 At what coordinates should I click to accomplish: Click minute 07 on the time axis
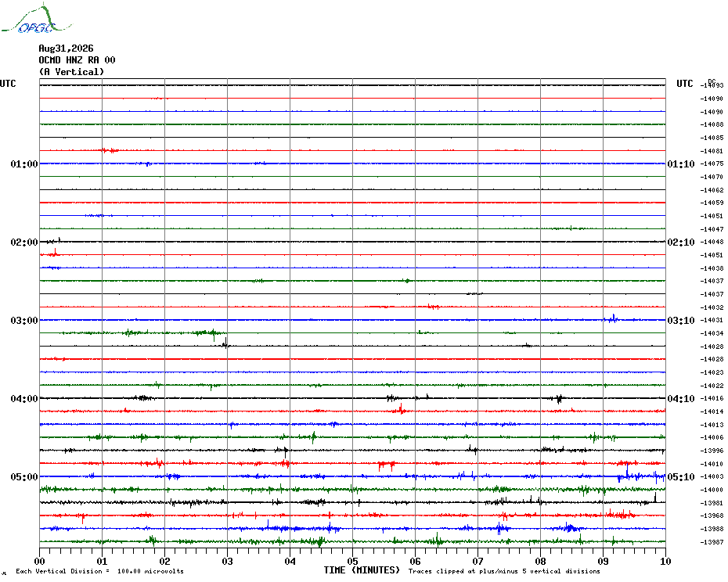click(x=478, y=561)
